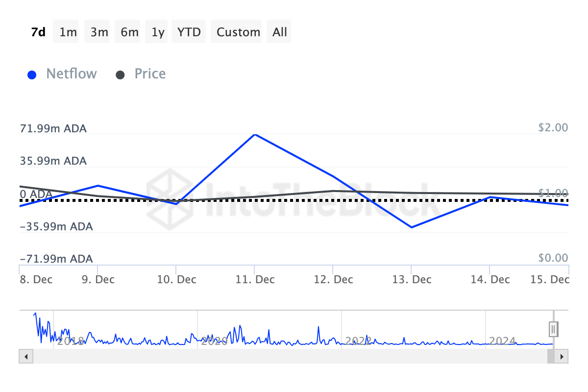Screen dimensions: 588x392
Task: Switch chart to 1y range
Action: (158, 32)
